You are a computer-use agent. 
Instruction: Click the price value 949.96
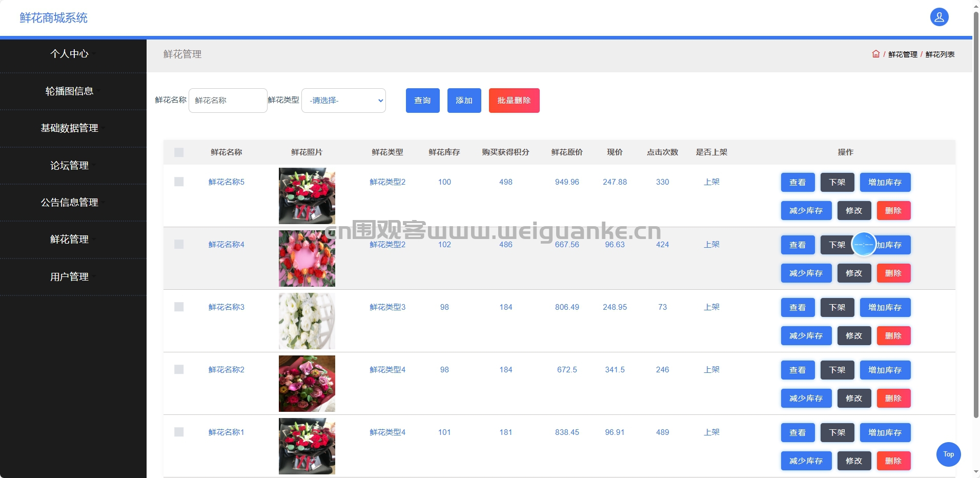pyautogui.click(x=567, y=182)
